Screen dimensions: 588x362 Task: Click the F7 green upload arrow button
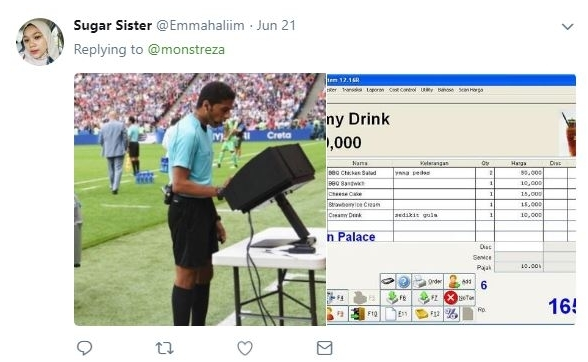click(x=428, y=298)
